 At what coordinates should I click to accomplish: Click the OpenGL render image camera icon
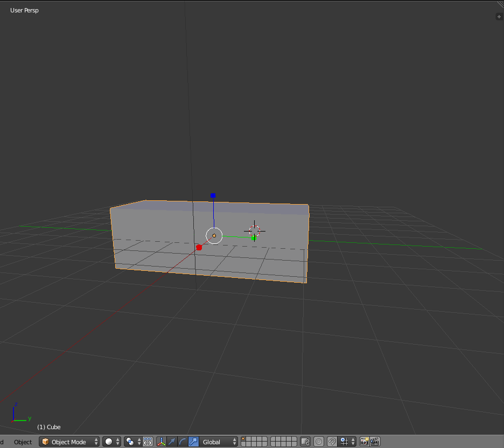click(x=364, y=442)
